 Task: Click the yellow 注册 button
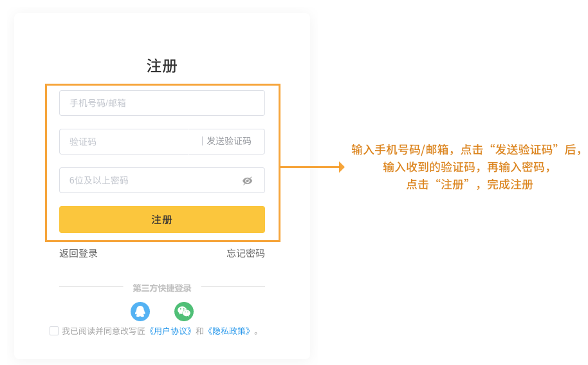pos(162,220)
